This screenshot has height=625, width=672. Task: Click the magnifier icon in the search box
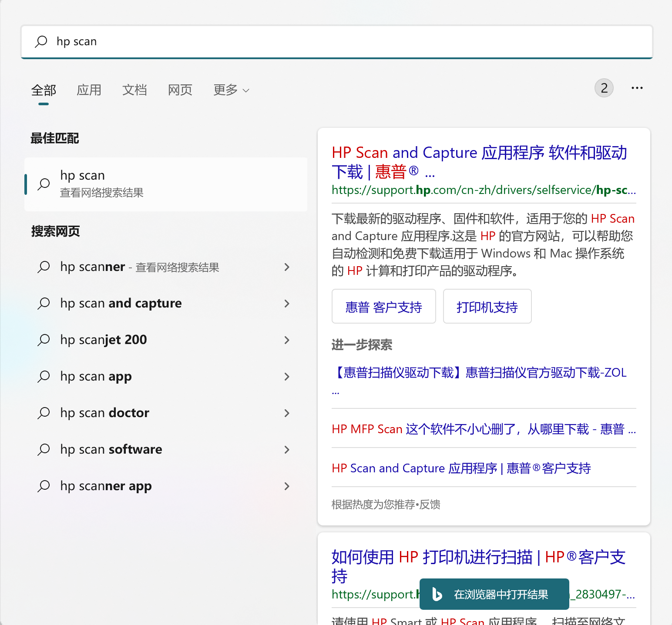tap(41, 41)
